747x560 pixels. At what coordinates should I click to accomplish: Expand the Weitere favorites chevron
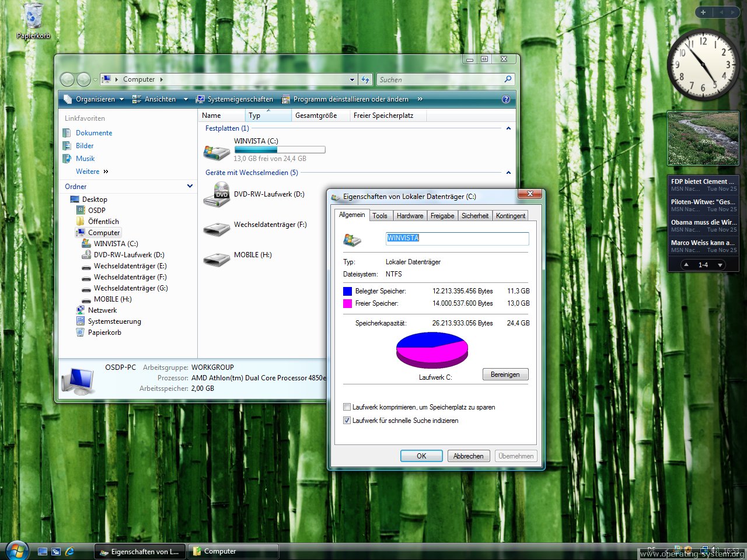106,171
